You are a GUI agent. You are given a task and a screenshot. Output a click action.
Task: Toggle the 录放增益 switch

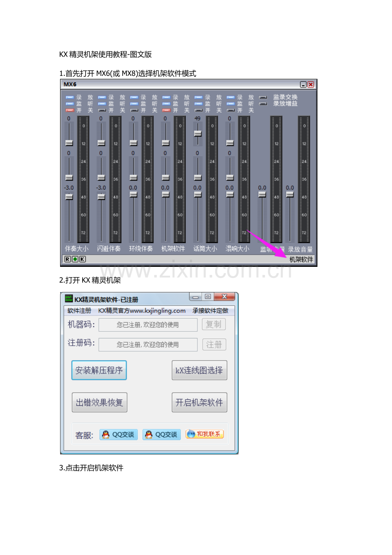point(263,104)
